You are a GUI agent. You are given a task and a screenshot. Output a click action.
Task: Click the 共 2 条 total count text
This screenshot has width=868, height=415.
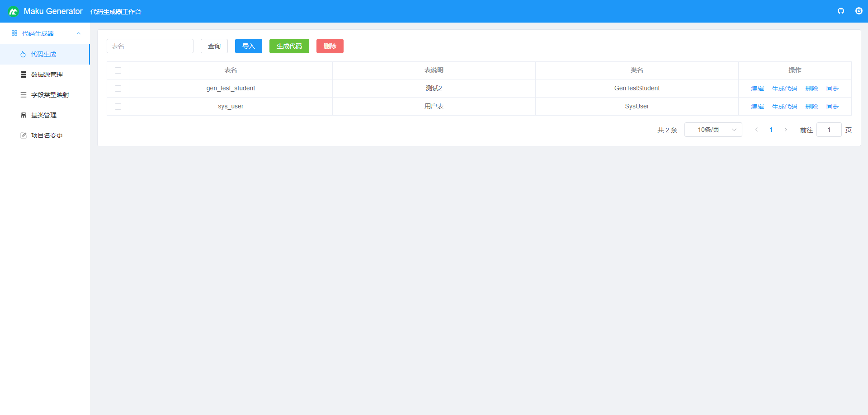pos(667,130)
